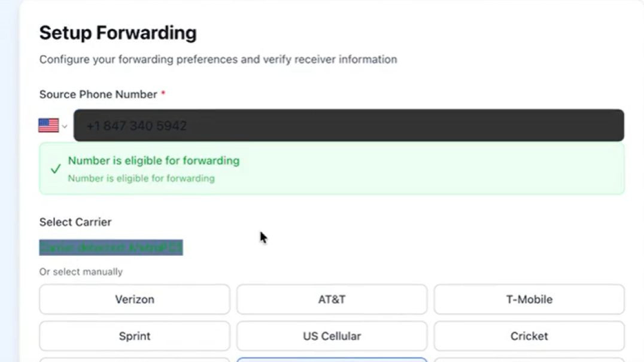Screen dimensions: 644x362
Task: Select the Cricket carrier option
Action: 528,336
